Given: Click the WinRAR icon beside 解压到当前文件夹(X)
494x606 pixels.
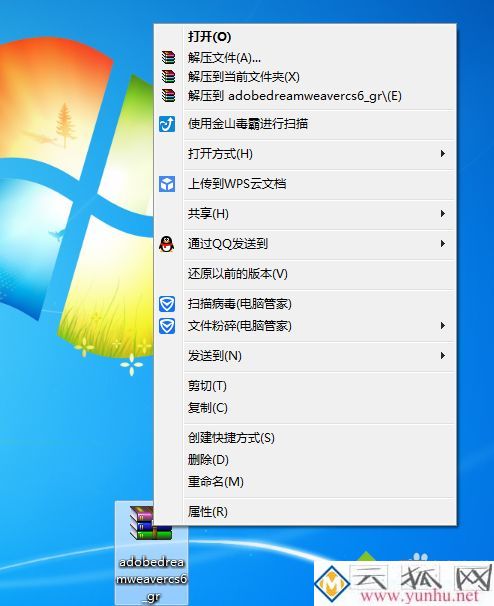Looking at the screenshot, I should pyautogui.click(x=168, y=77).
